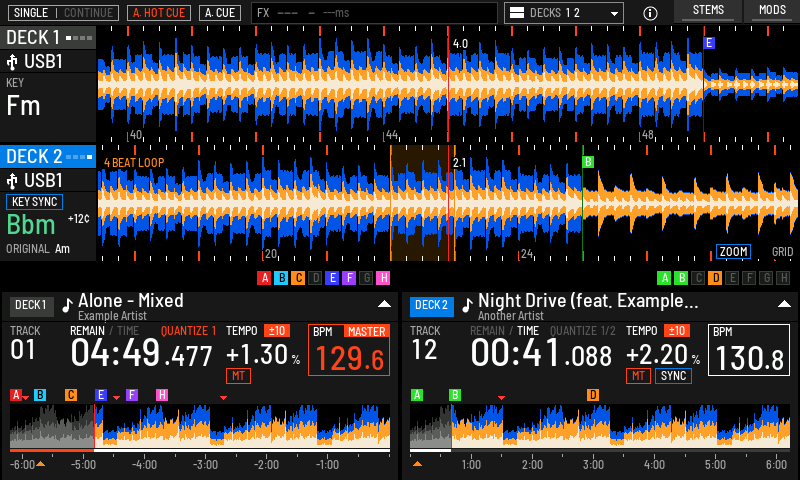Click the music note icon beside Alone - Mixed
This screenshot has width=800, height=480.
(67, 305)
